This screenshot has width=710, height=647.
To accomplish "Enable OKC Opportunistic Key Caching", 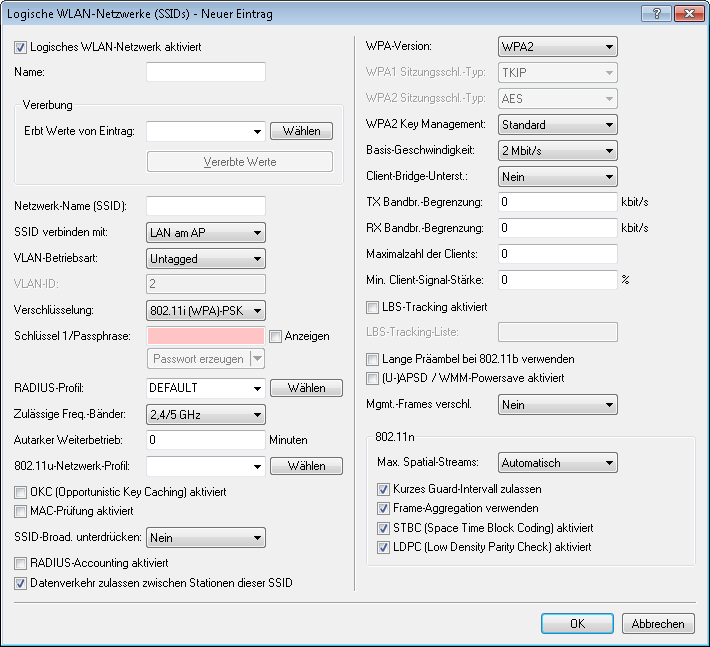I will (x=21, y=492).
